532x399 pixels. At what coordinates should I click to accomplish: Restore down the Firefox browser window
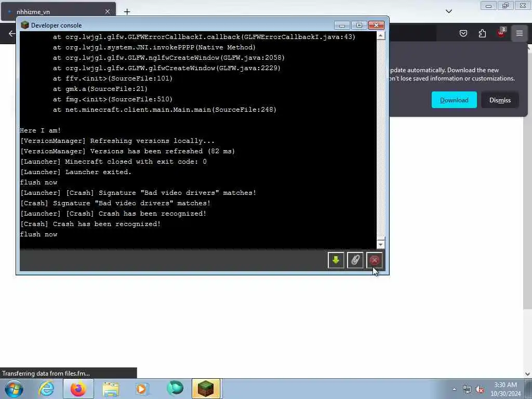tap(506, 6)
